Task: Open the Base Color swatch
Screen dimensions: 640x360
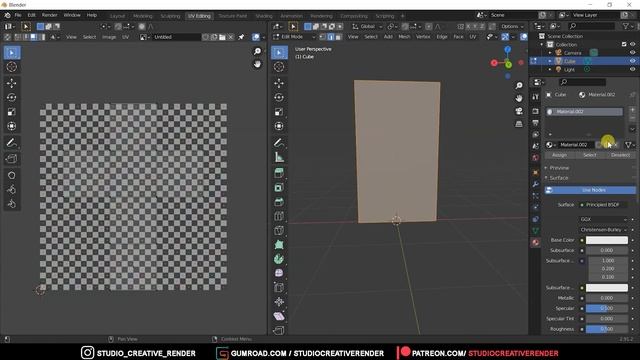Action: 607,240
